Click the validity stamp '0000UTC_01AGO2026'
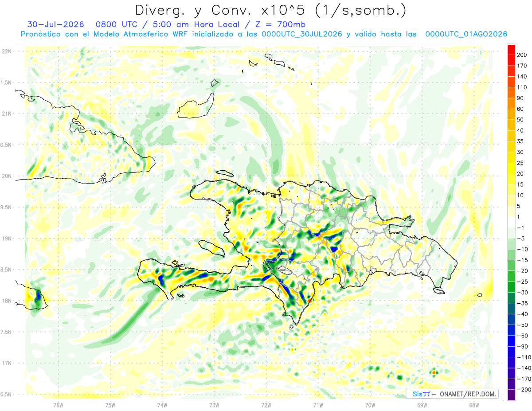Viewport: 532px width, 411px height. coord(466,34)
